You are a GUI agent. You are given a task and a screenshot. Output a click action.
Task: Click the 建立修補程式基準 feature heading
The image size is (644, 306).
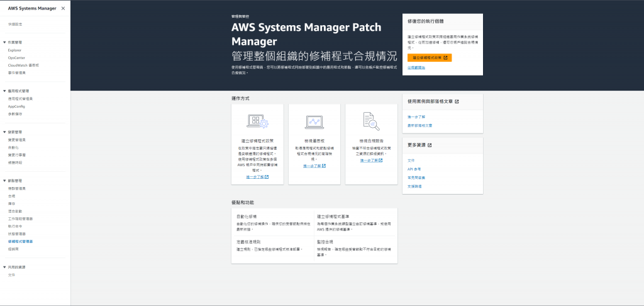pyautogui.click(x=333, y=217)
